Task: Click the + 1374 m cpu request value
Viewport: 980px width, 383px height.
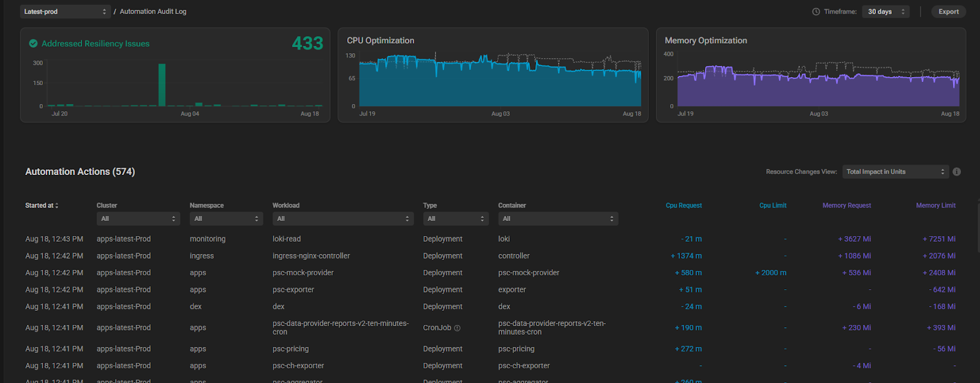Action: pyautogui.click(x=687, y=256)
